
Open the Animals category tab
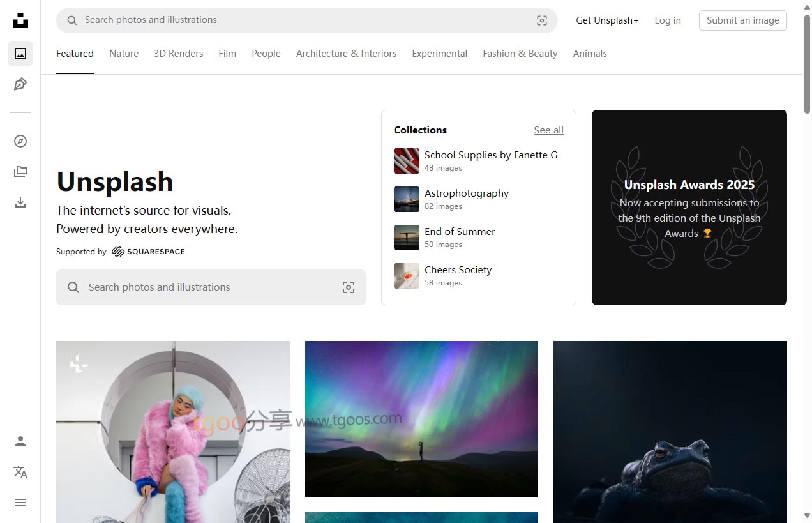(x=589, y=54)
